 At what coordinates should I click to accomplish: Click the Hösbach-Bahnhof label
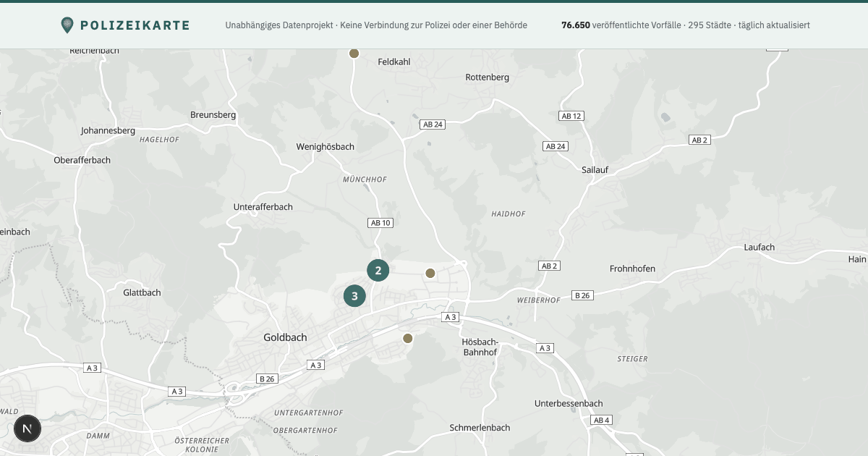(x=480, y=347)
